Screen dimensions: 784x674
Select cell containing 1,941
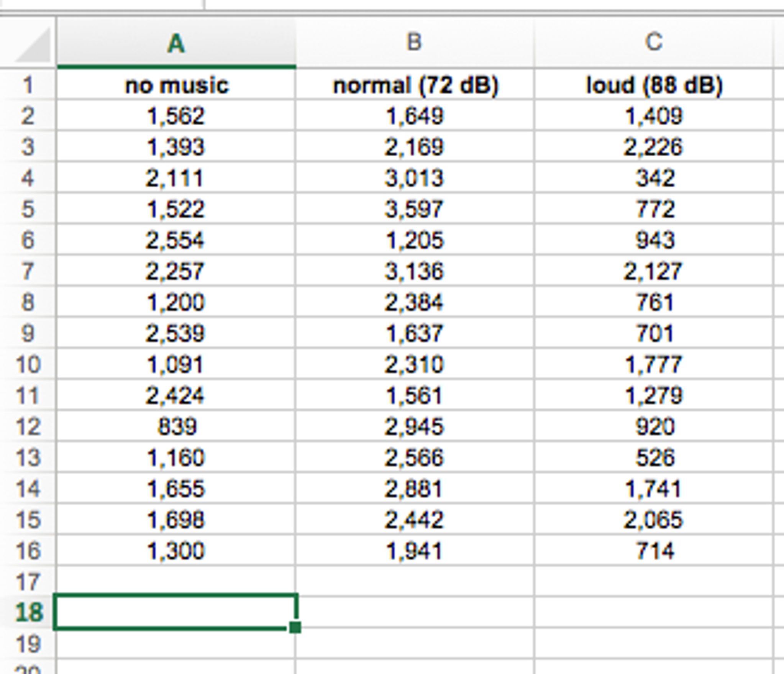(x=414, y=551)
